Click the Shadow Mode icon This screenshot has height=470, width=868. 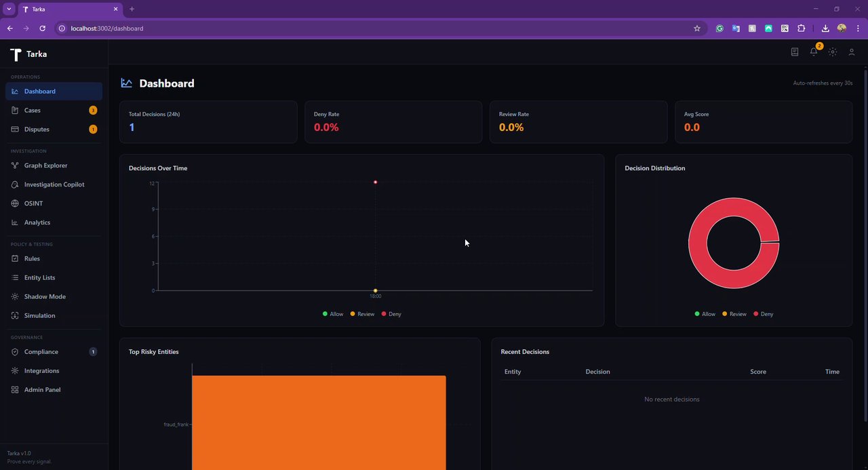[15, 296]
